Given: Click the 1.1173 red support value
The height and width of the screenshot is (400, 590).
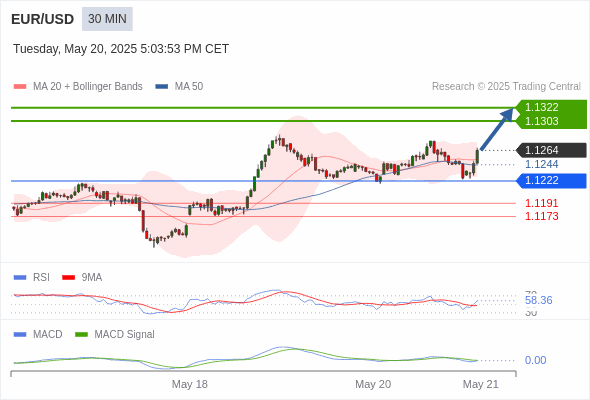Looking at the screenshot, I should point(541,216).
